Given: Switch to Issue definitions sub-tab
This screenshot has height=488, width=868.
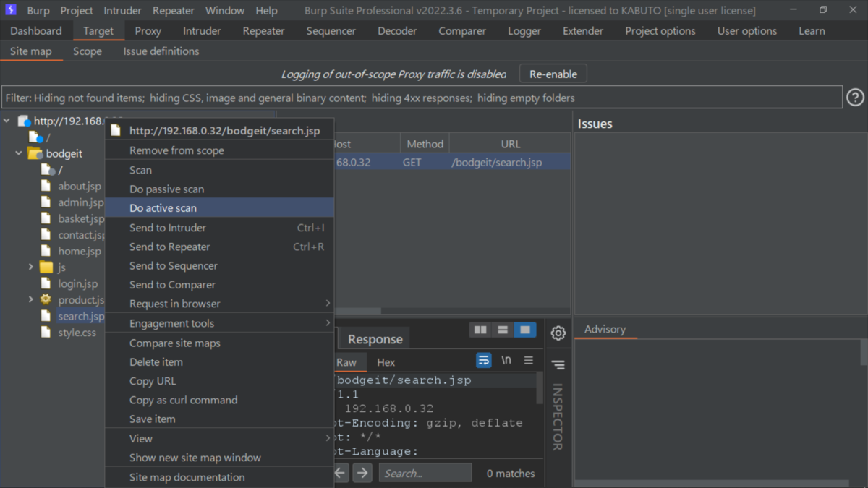Looking at the screenshot, I should coord(161,51).
